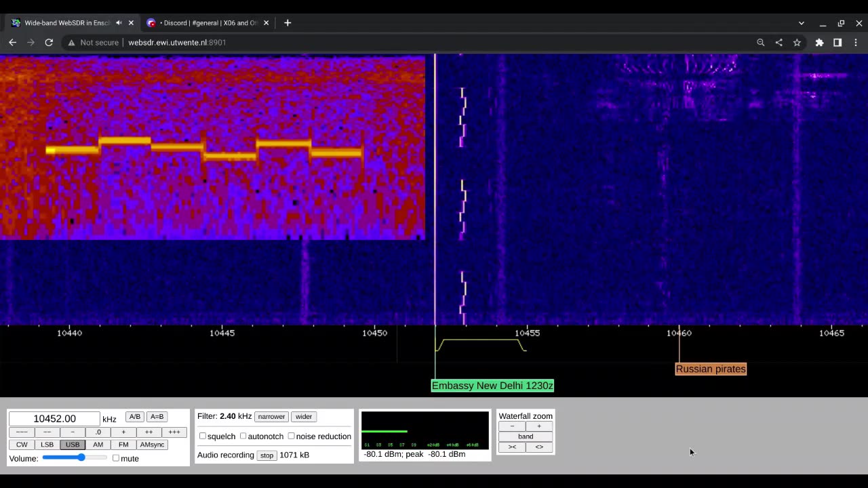Open browser zoom magnifier icon
This screenshot has width=868, height=488.
[x=761, y=42]
